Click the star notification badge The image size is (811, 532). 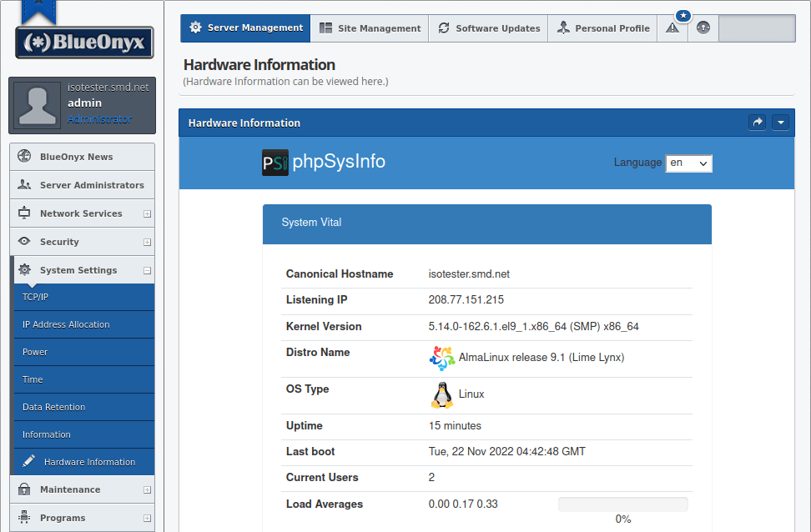pos(683,16)
